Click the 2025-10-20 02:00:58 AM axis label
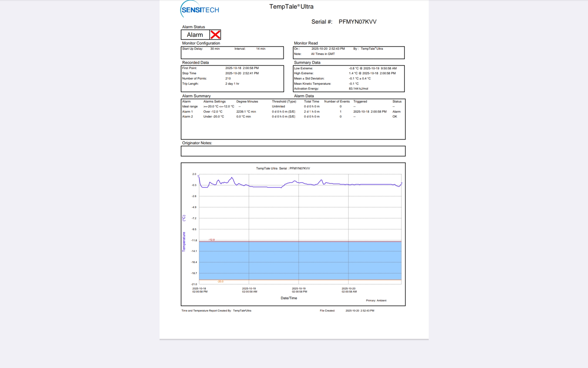The image size is (588, 368). 349,290
